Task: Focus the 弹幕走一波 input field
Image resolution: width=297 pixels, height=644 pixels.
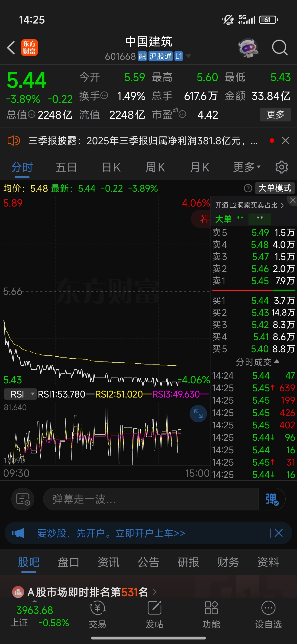Action: click(151, 499)
